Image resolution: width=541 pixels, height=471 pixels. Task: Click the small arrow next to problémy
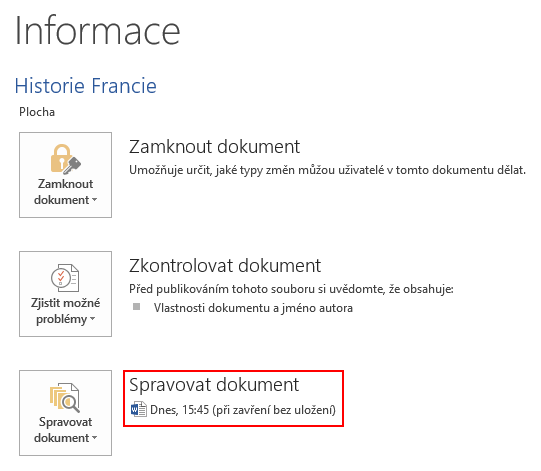pos(92,319)
